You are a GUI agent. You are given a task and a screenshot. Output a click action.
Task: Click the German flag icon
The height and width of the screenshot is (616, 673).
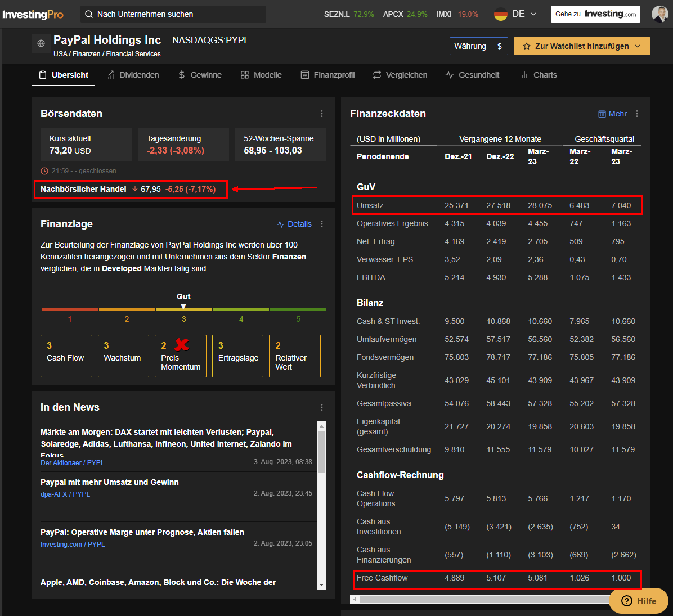pos(500,14)
